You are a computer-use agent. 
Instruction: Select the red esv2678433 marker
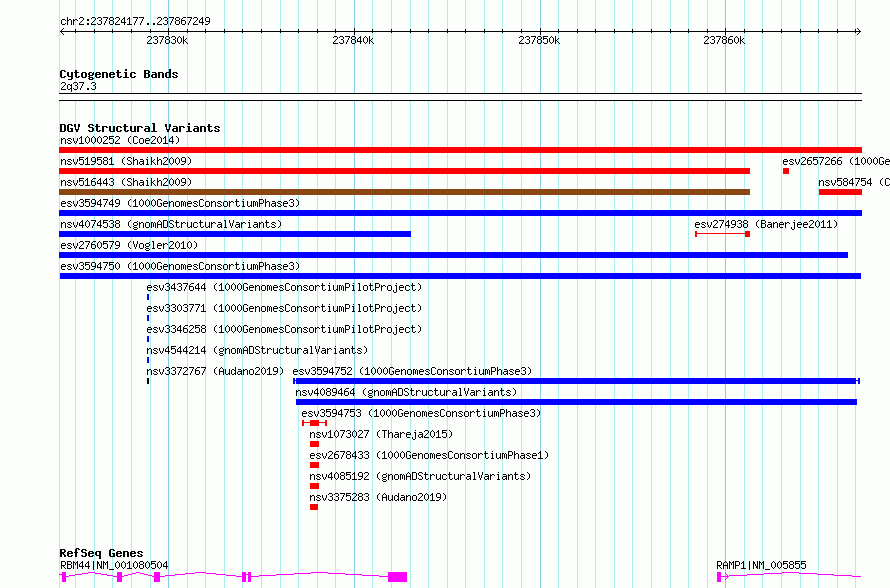pos(314,465)
